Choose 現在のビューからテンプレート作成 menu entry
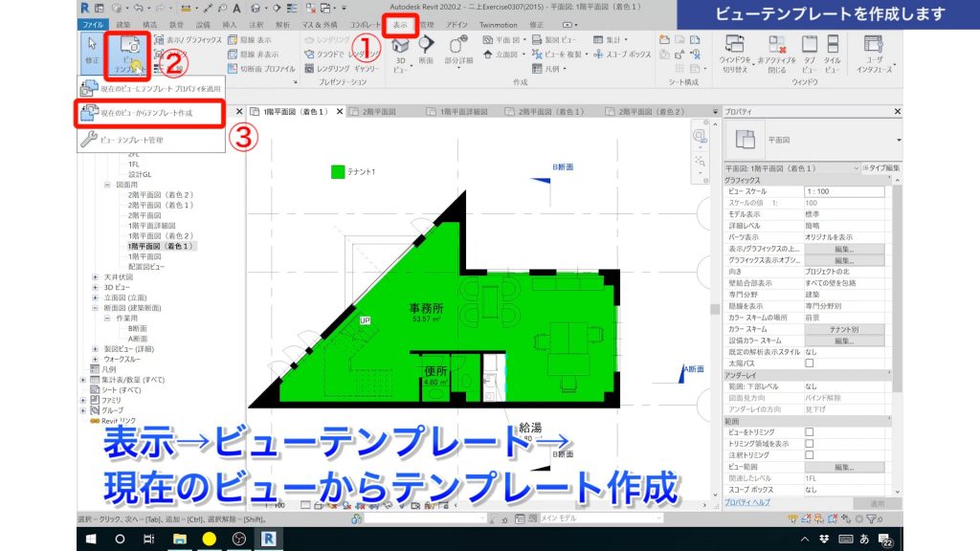 (x=148, y=114)
